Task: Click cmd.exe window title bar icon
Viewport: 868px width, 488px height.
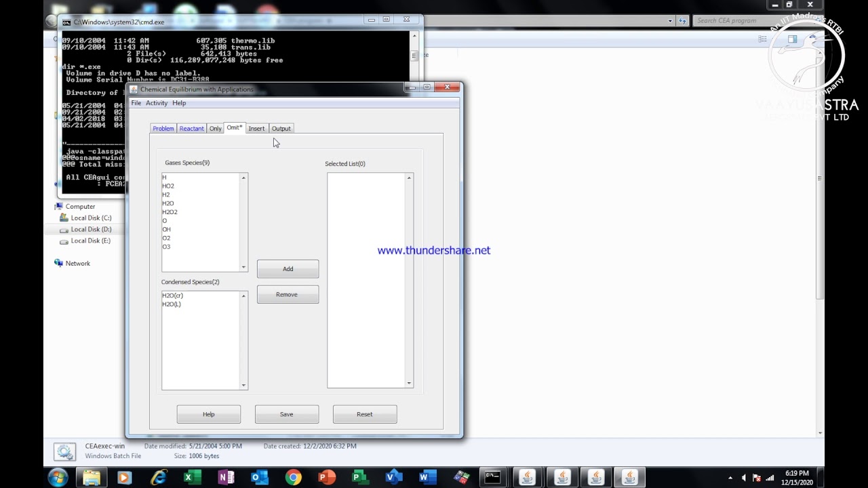Action: click(66, 22)
